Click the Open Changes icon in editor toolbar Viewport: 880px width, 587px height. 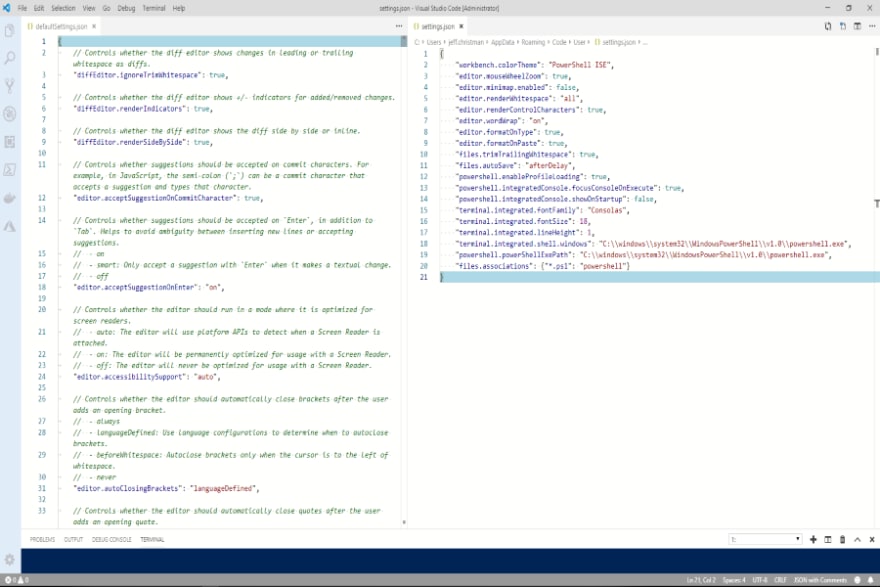click(x=828, y=26)
